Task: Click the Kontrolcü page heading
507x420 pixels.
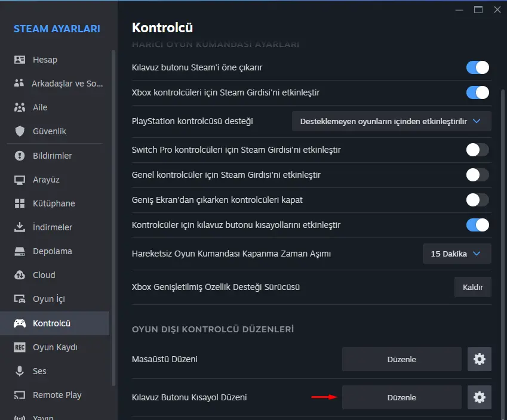Action: tap(162, 28)
